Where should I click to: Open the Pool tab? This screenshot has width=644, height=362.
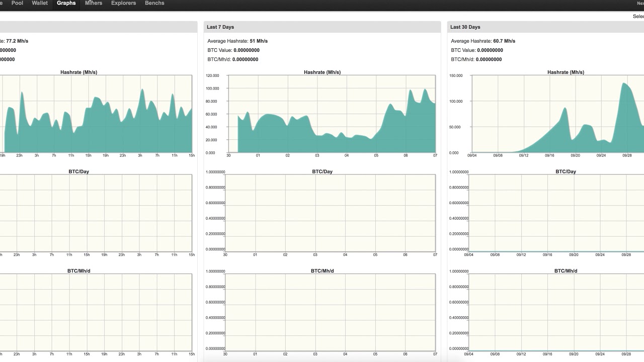pyautogui.click(x=17, y=3)
